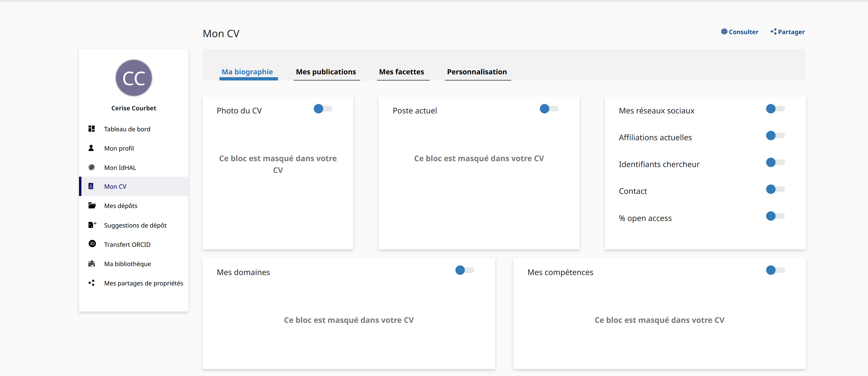This screenshot has height=376, width=868.
Task: Open Mon IdHAL page
Action: tap(134, 167)
